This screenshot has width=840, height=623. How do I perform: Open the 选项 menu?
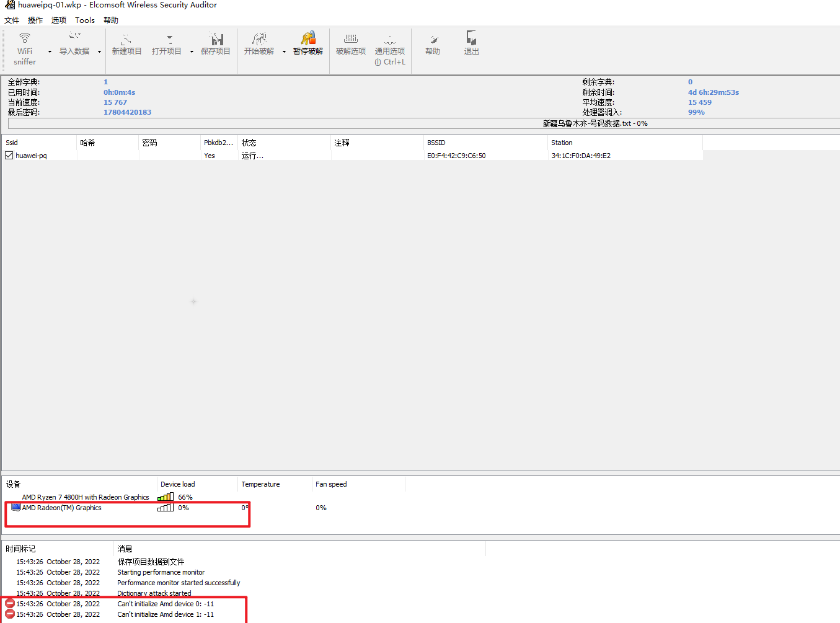point(59,20)
